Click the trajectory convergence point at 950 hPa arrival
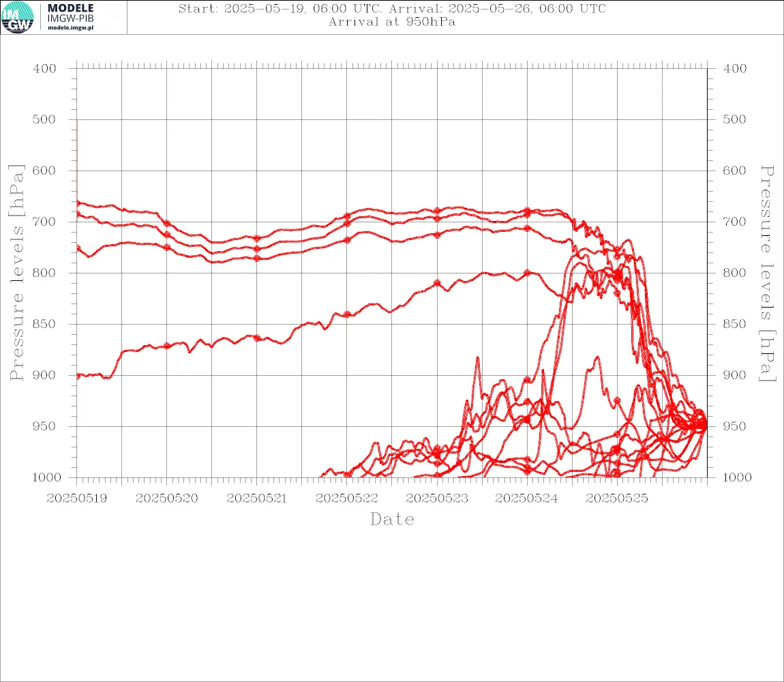This screenshot has width=784, height=682. point(704,426)
